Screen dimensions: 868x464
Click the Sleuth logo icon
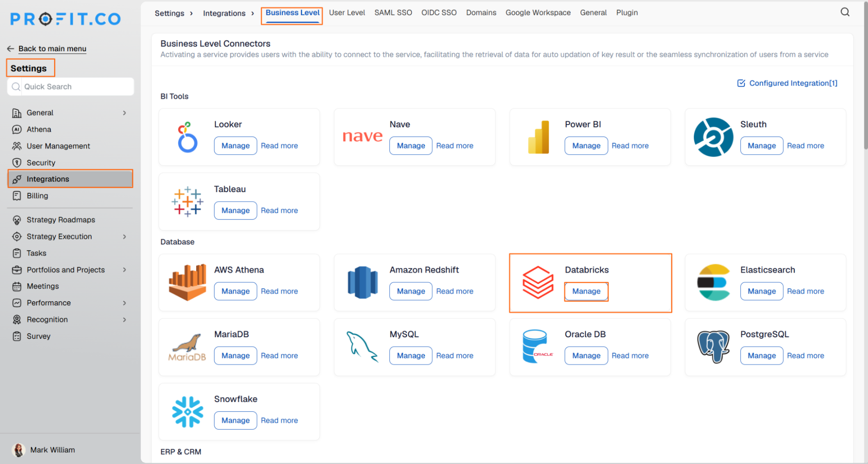pos(713,137)
